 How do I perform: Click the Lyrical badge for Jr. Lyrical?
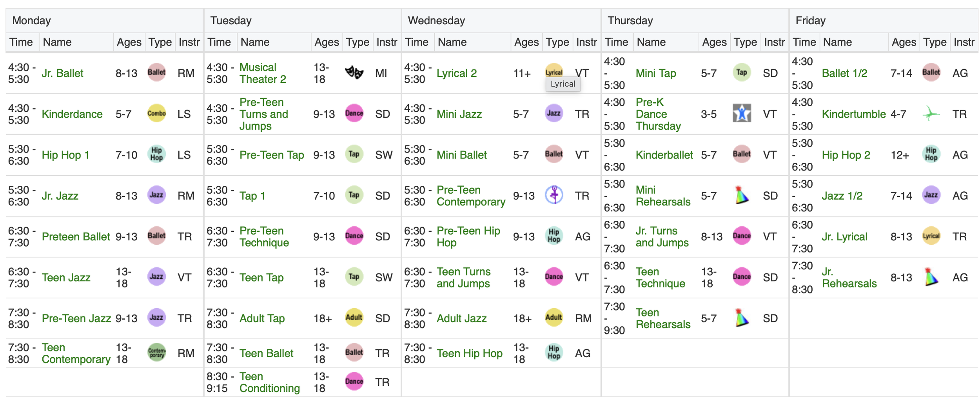click(x=931, y=236)
